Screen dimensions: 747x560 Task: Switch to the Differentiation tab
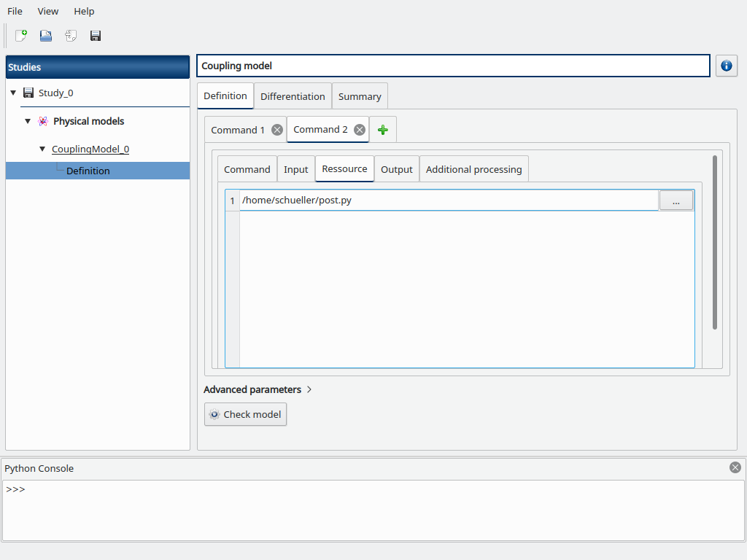293,96
